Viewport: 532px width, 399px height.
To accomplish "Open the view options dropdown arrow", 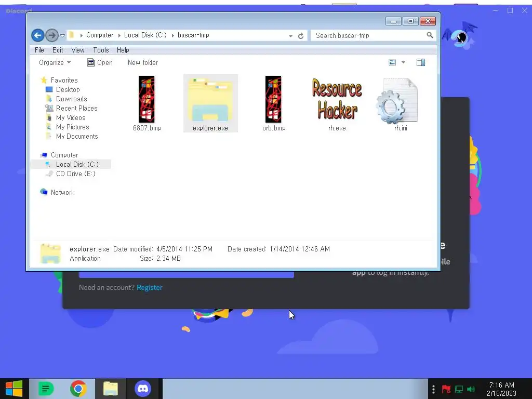I will 403,62.
